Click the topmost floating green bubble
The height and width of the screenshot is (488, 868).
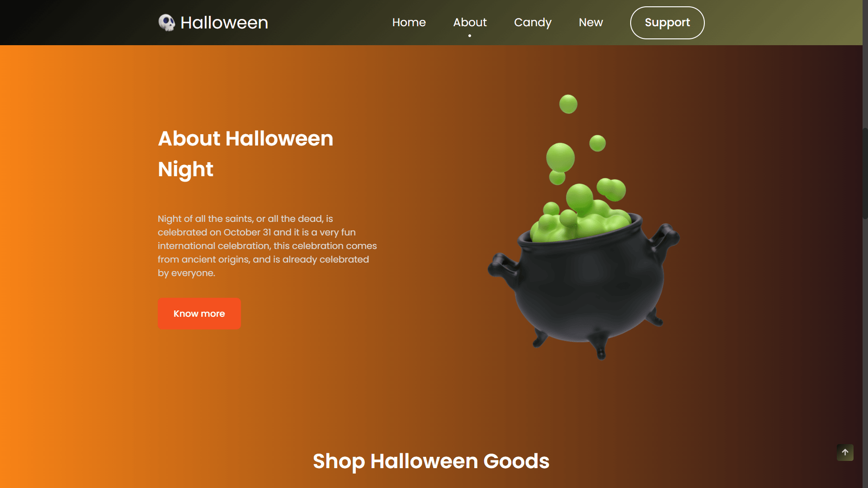coord(568,104)
